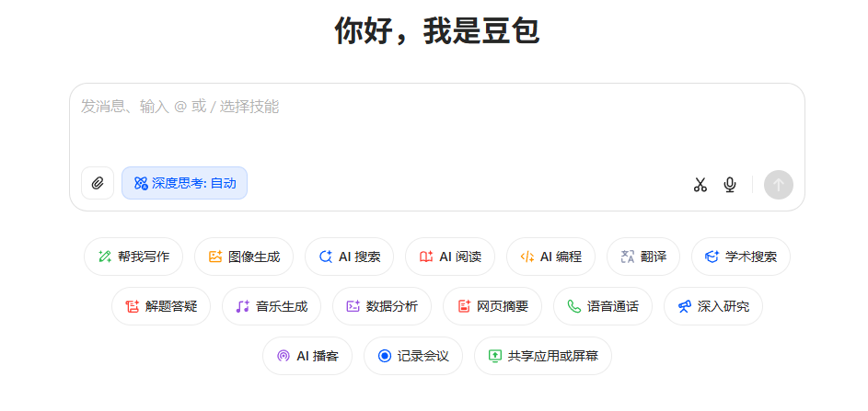Screen dimensions: 868x411
Task: Open AI 播客 skill
Action: click(x=307, y=356)
